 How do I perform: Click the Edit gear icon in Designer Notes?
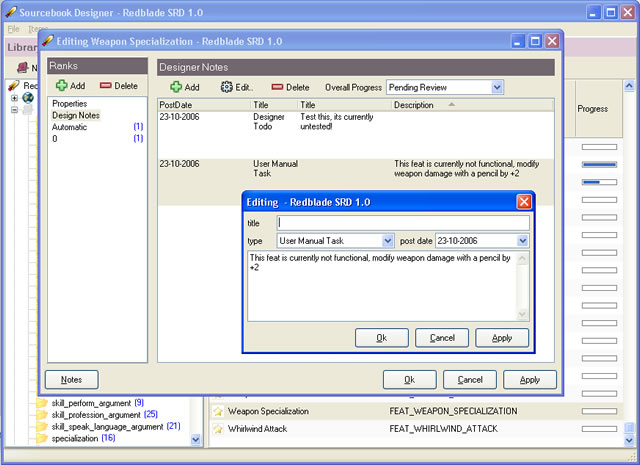click(227, 87)
